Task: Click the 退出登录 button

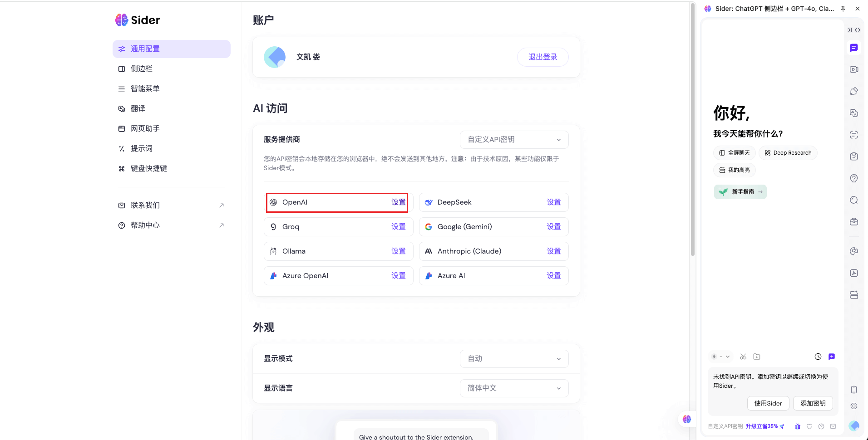Action: pyautogui.click(x=542, y=57)
